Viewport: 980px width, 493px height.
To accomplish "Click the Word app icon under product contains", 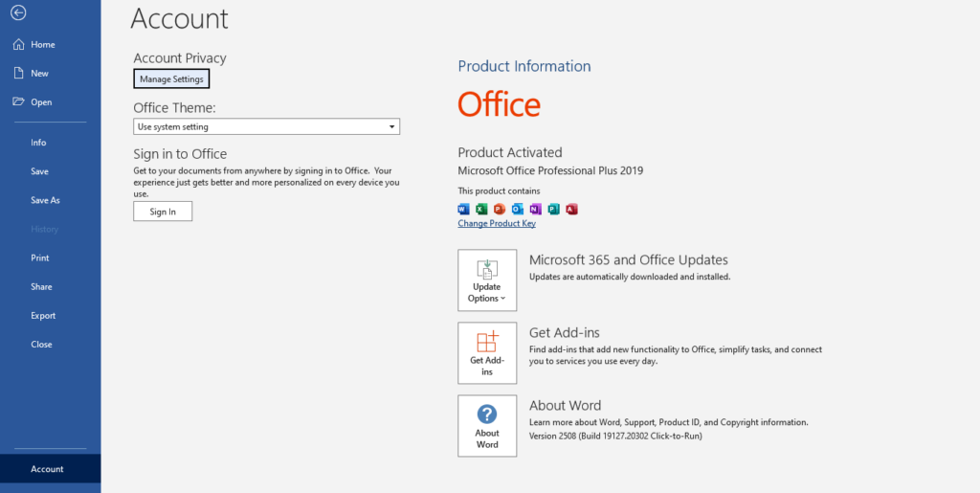I will 463,210.
